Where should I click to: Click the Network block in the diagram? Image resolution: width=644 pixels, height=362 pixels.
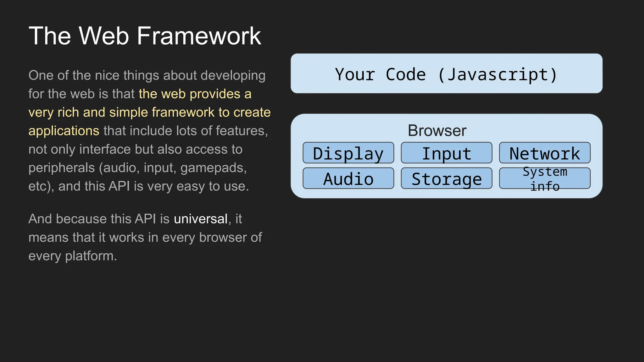tap(545, 153)
